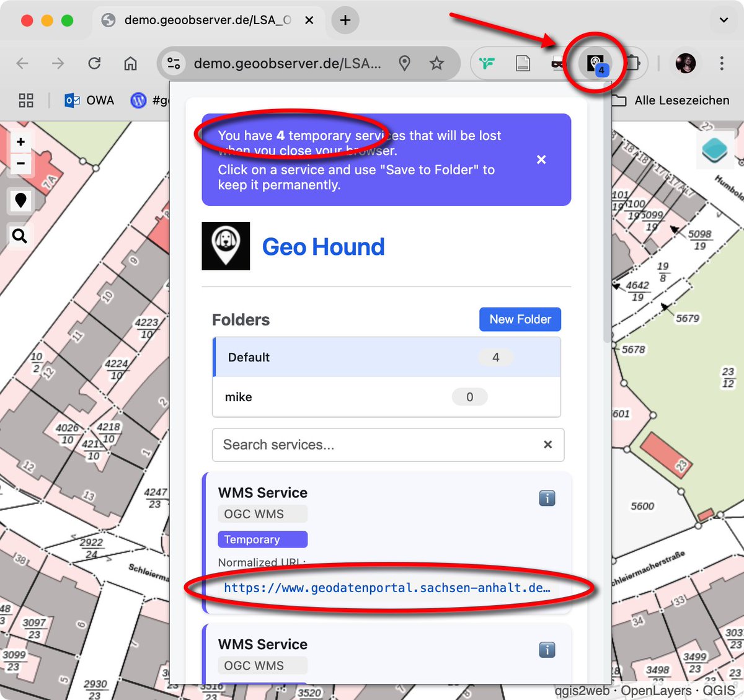Open the extensions puzzle menu
Image resolution: width=744 pixels, height=700 pixels.
[633, 63]
